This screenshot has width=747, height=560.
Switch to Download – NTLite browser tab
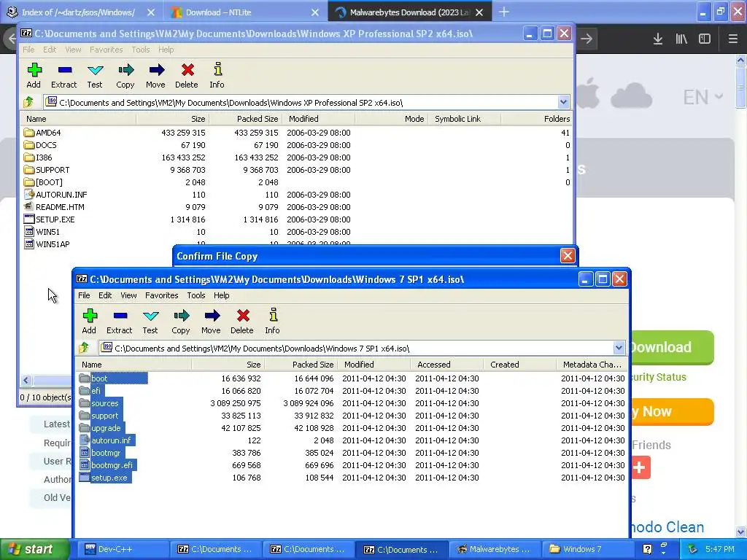[245, 12]
